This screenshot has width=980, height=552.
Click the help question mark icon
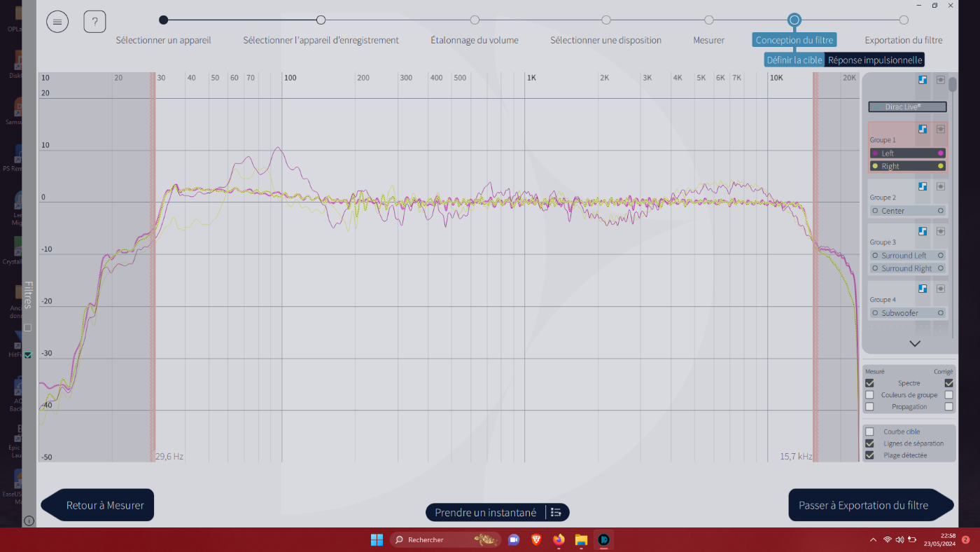pyautogui.click(x=94, y=22)
